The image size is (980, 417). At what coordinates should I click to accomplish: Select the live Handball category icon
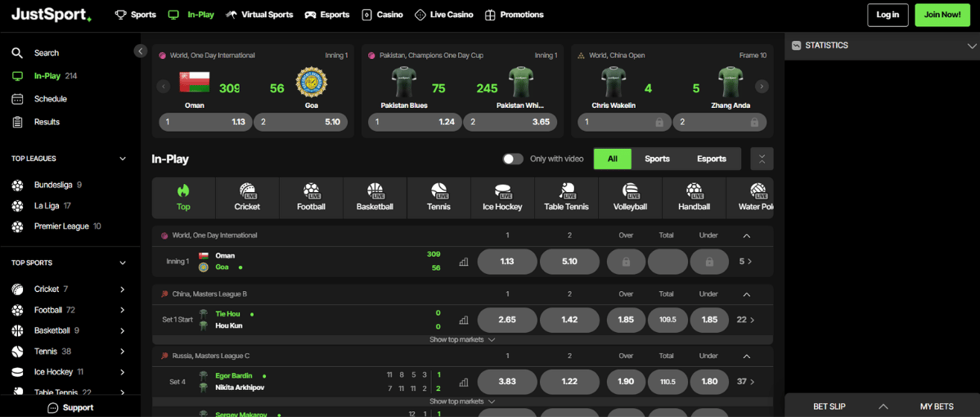coord(694,191)
